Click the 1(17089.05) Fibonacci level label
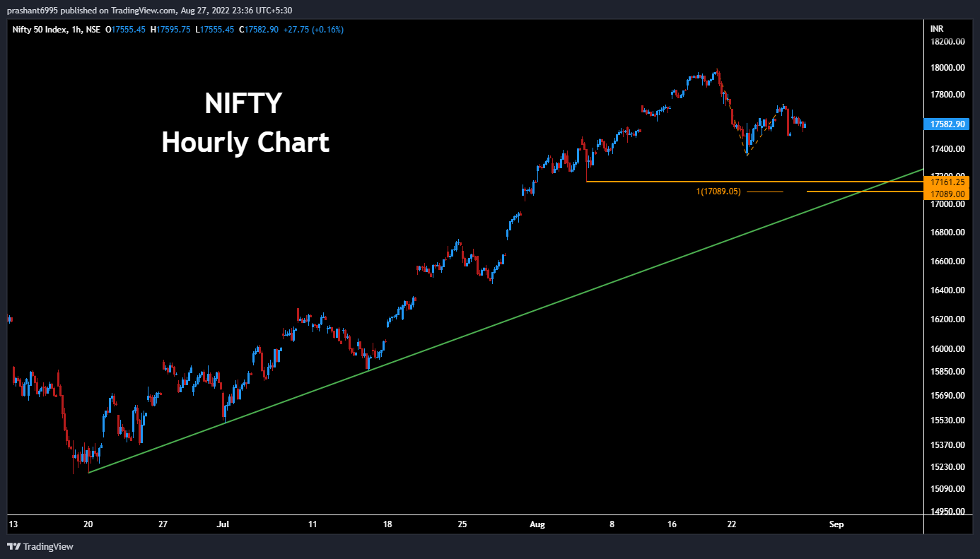 (x=718, y=192)
